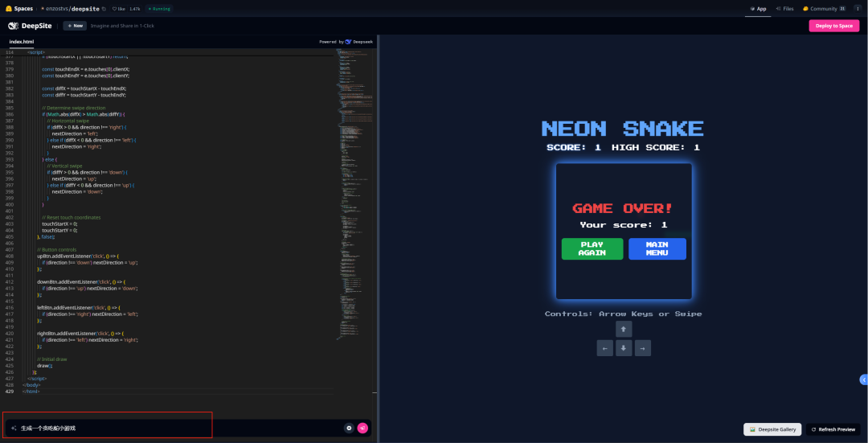Image resolution: width=868 pixels, height=443 pixels.
Task: Click the Refresh Preview button
Action: pos(833,429)
